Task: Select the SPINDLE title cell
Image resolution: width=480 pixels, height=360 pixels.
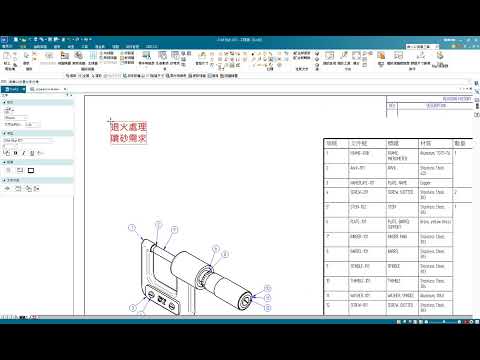Action: 402,269
